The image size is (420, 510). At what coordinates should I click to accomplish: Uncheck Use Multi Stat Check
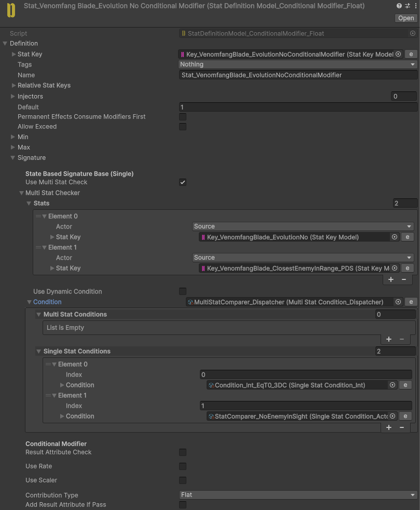click(183, 182)
